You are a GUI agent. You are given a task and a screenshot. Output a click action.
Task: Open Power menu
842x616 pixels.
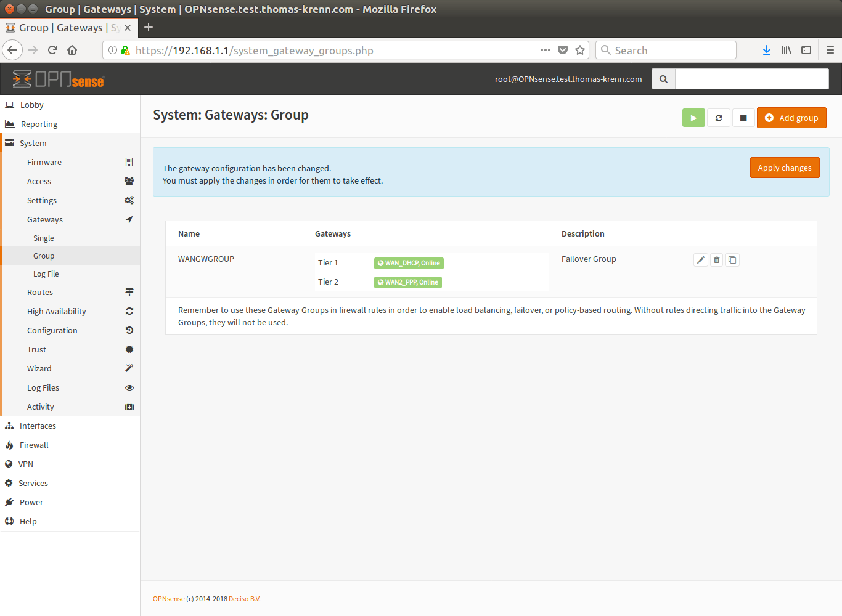click(70, 502)
